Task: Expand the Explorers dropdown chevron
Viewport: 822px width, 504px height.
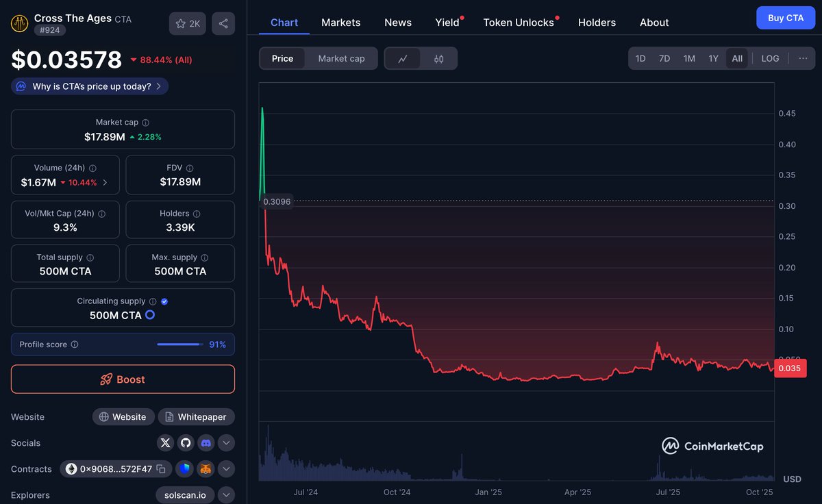Action: pos(226,494)
